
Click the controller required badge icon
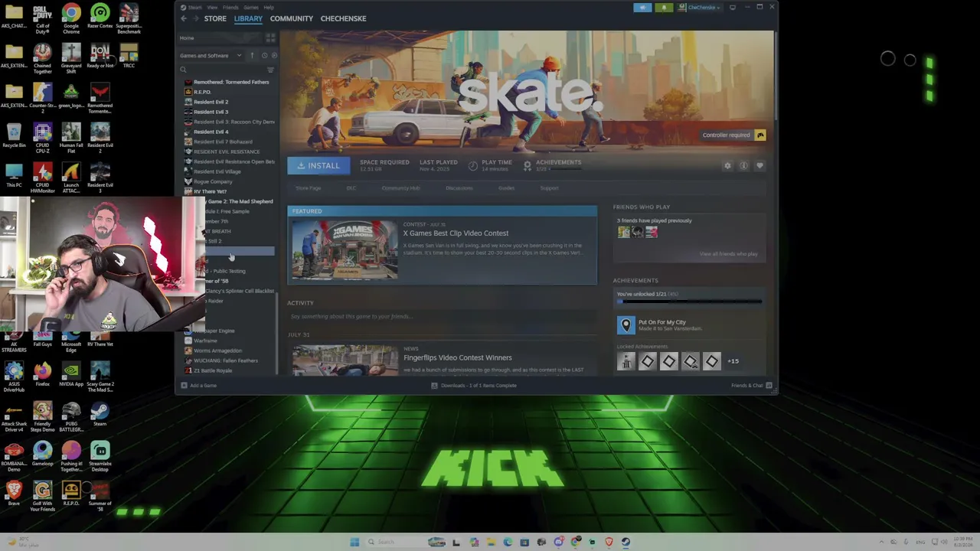click(760, 135)
